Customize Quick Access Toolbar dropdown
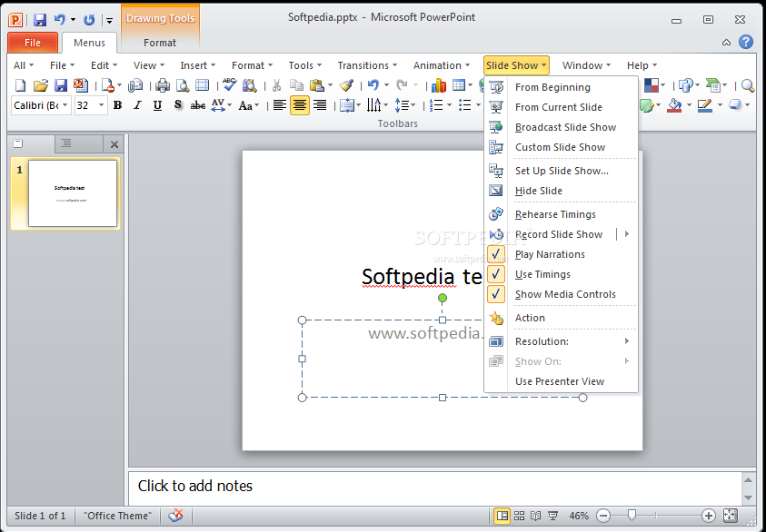 pyautogui.click(x=109, y=21)
